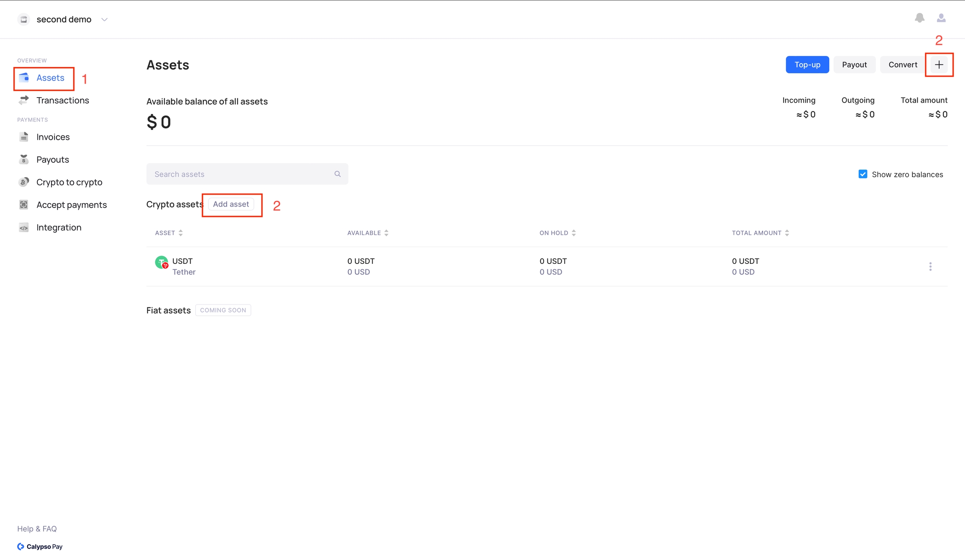965x560 pixels.
Task: Open the Help & FAQ link
Action: pos(37,529)
